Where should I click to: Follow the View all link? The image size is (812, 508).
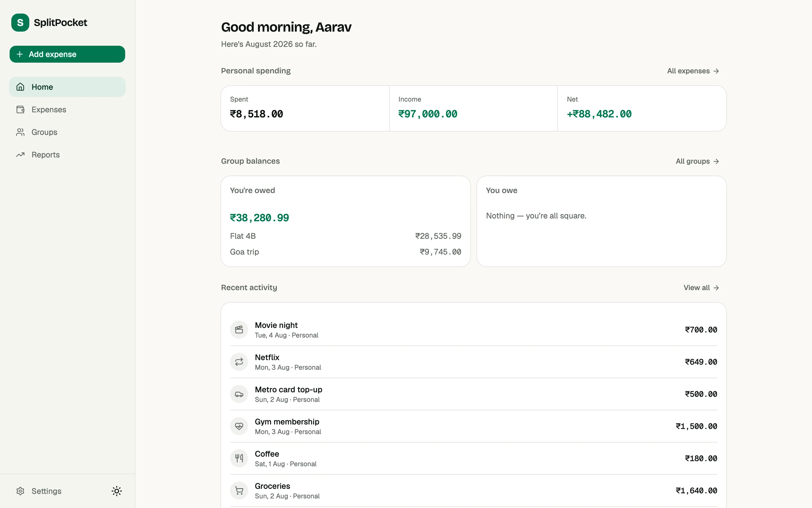click(701, 288)
